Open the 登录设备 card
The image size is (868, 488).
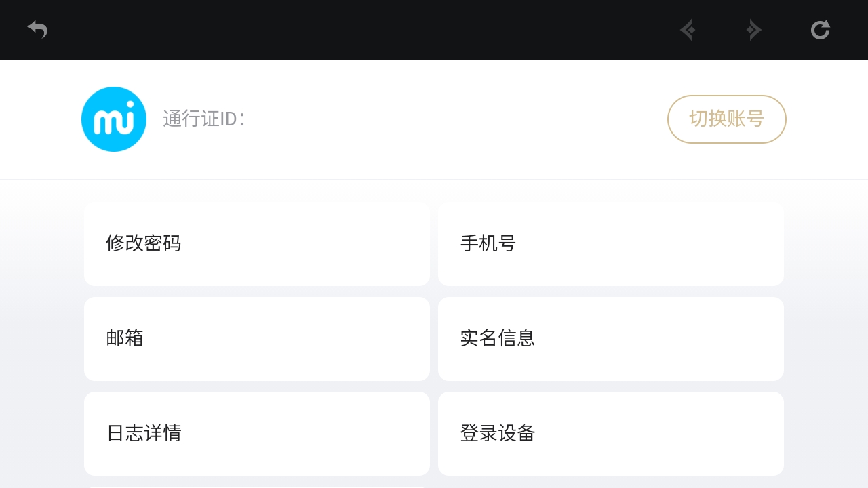pos(610,434)
